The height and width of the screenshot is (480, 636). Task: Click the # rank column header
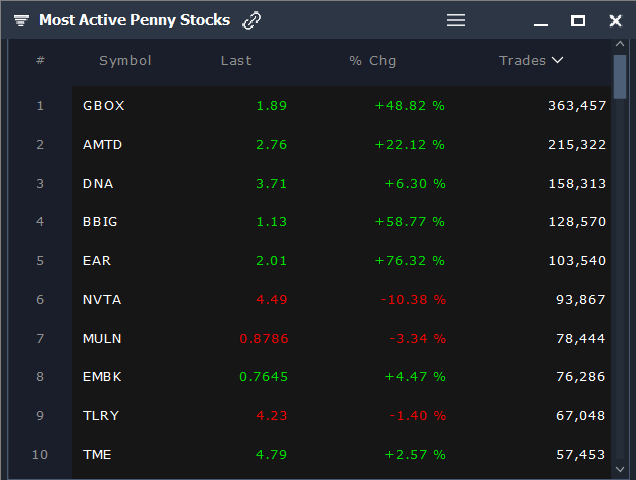40,60
